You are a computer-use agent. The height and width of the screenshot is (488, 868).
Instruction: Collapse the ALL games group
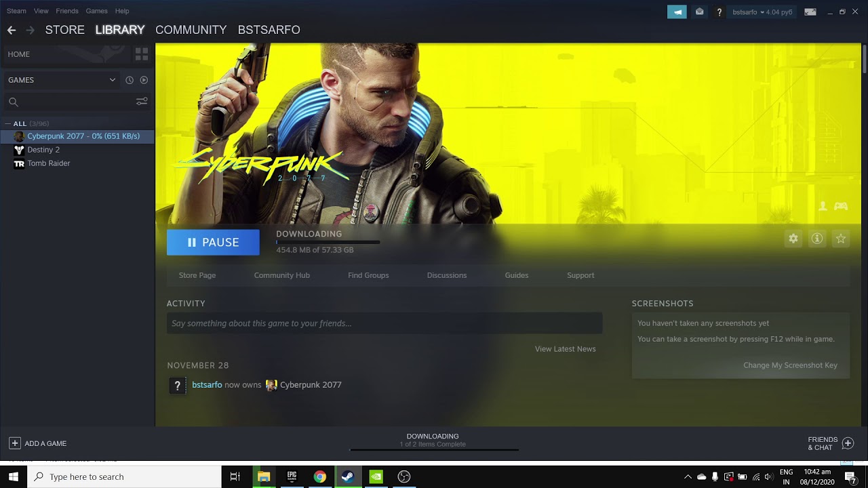[x=7, y=124]
